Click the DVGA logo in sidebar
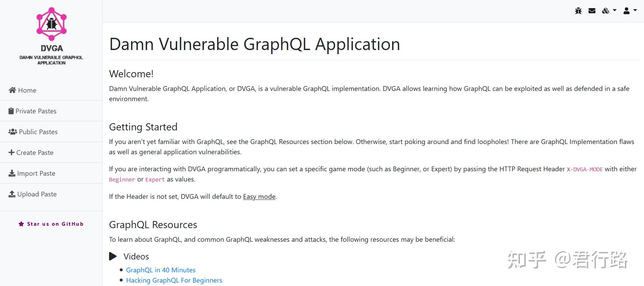Viewport: 644px width, 286px height. (51, 24)
